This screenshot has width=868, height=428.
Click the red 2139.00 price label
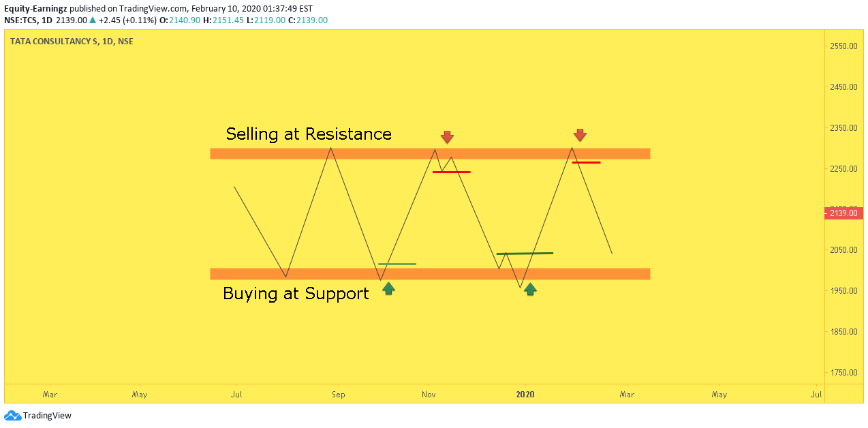[x=845, y=213]
